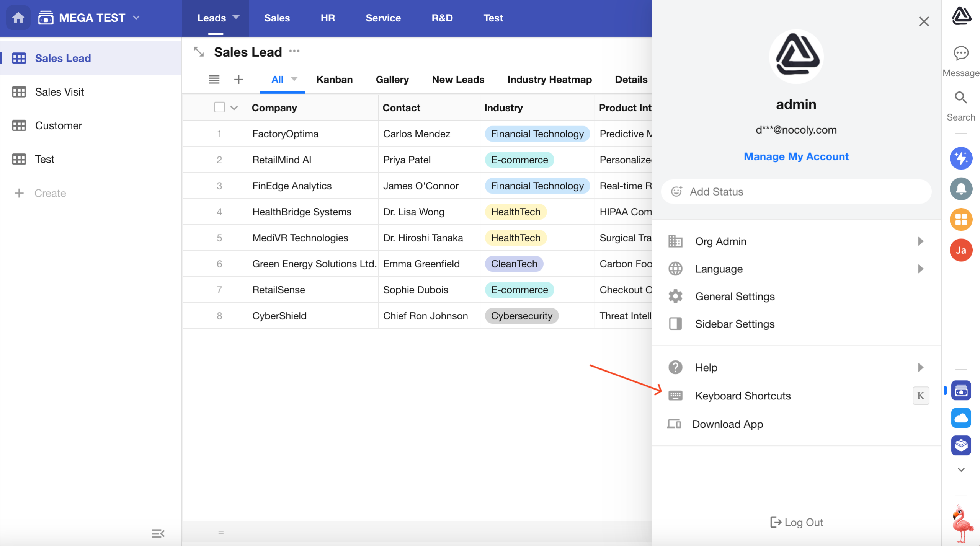Screen dimensions: 980x546
Task: Open Keyboard Shortcuts menu entry
Action: point(743,396)
